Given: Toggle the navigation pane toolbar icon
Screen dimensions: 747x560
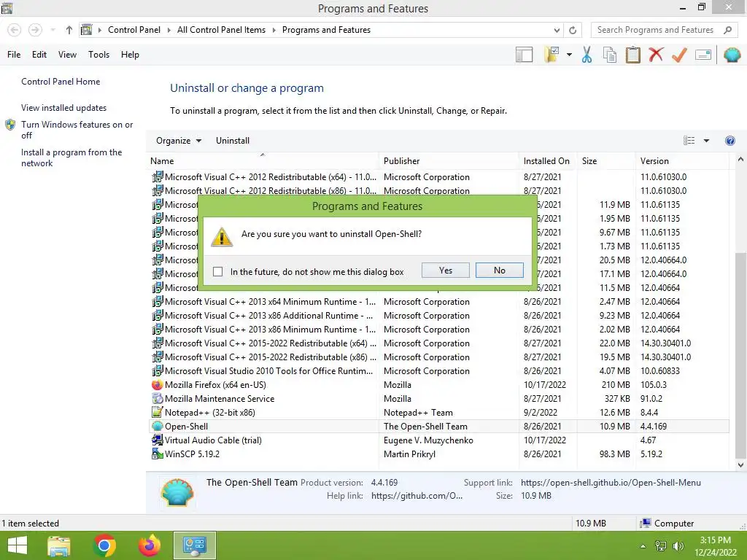Looking at the screenshot, I should [524, 55].
